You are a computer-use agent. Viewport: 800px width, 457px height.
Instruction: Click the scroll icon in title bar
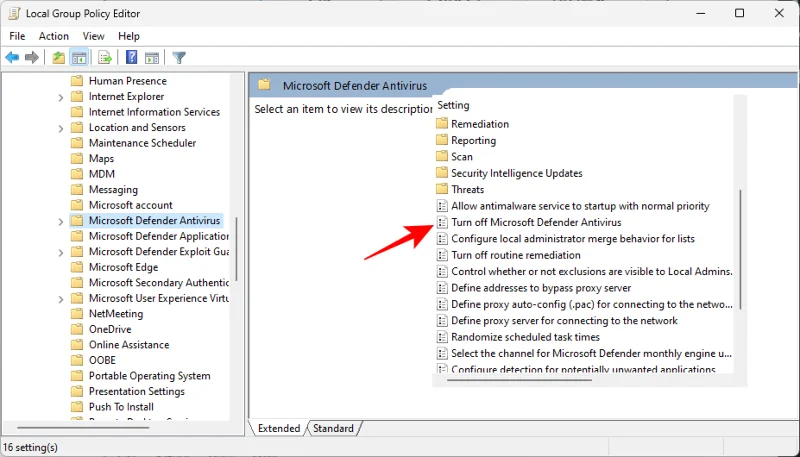pos(14,14)
